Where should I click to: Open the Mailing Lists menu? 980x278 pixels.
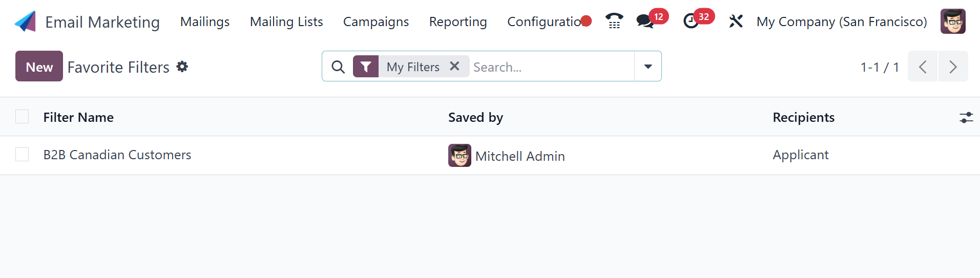pyautogui.click(x=286, y=22)
